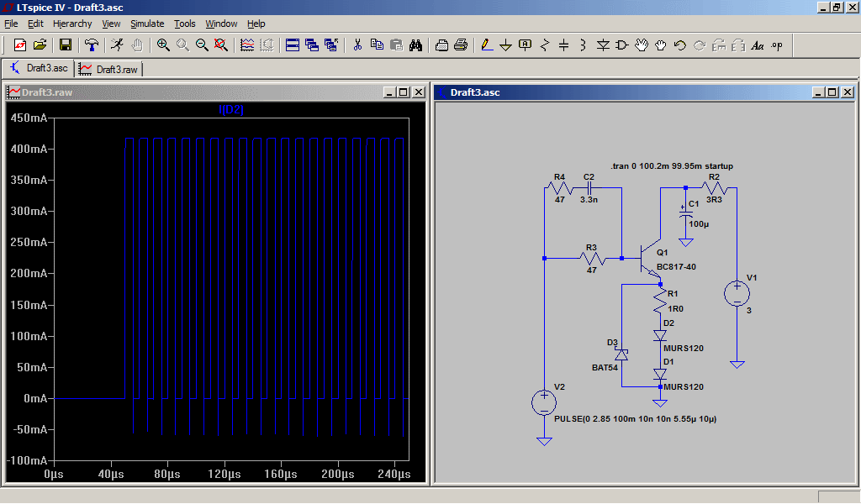Click the 450mA y-axis label

(28, 118)
